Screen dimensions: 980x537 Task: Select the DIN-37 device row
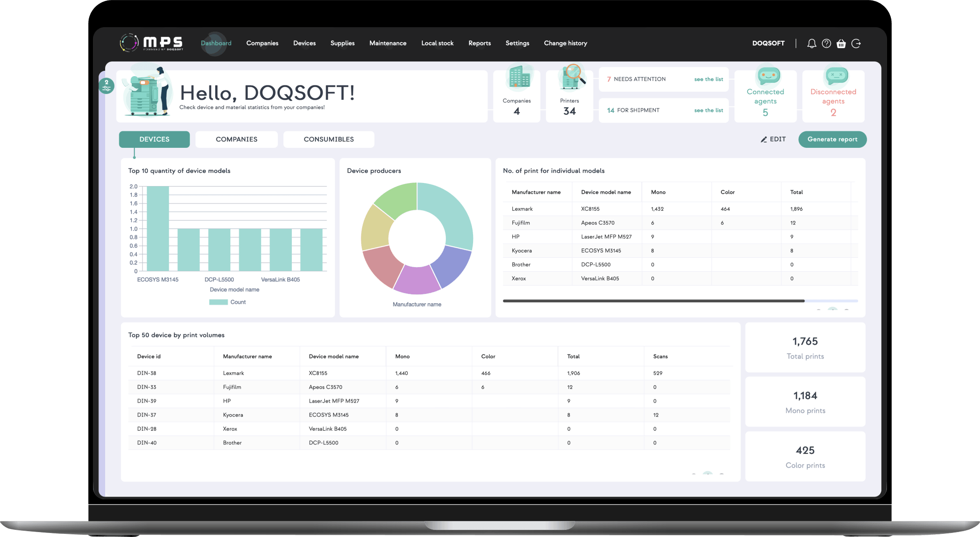coord(429,415)
